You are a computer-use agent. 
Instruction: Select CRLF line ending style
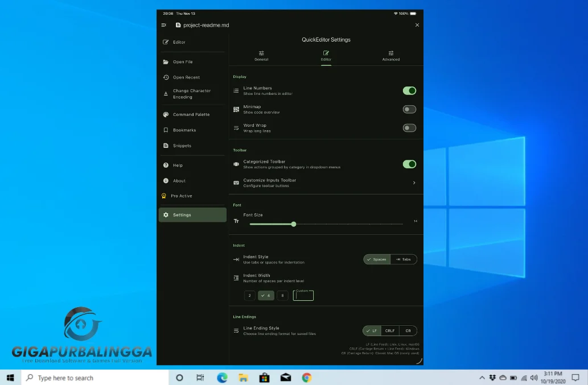tap(390, 330)
